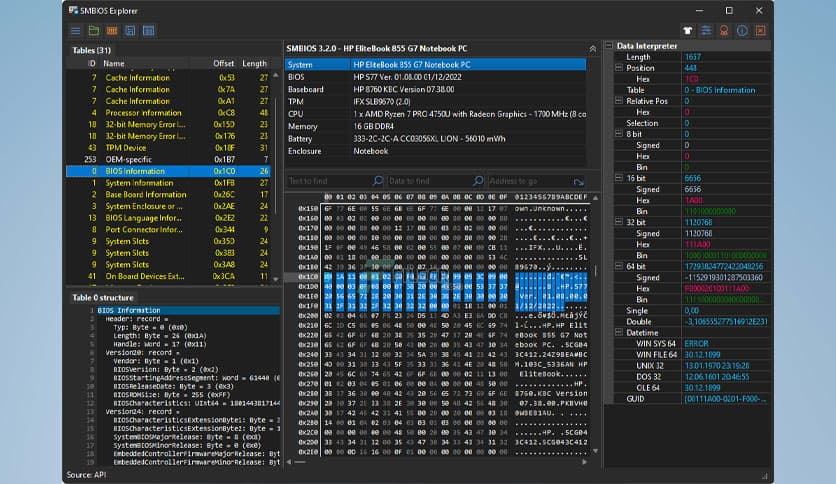Click the WIN SYS 64 ERROR value
This screenshot has width=836, height=484.
click(696, 343)
